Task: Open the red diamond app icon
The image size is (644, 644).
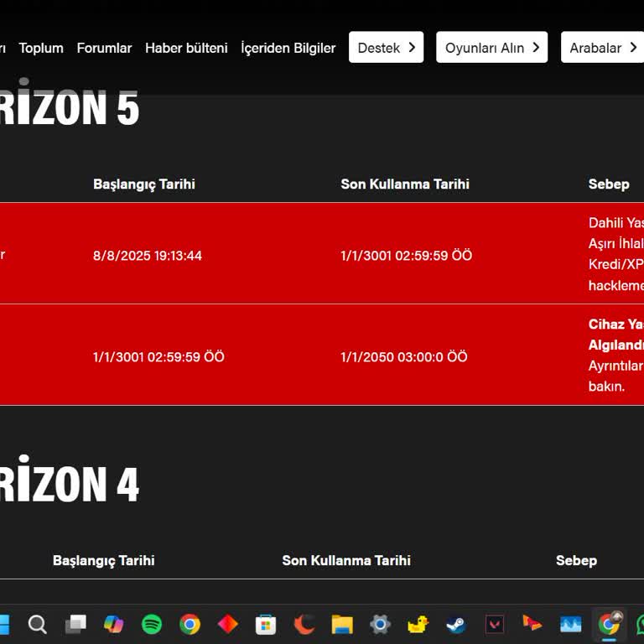Action: pos(227,624)
